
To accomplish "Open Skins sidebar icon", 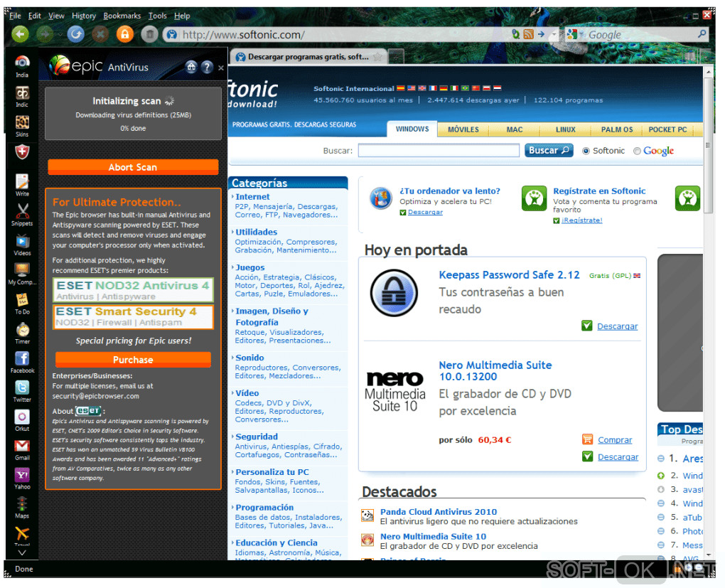I will [22, 126].
